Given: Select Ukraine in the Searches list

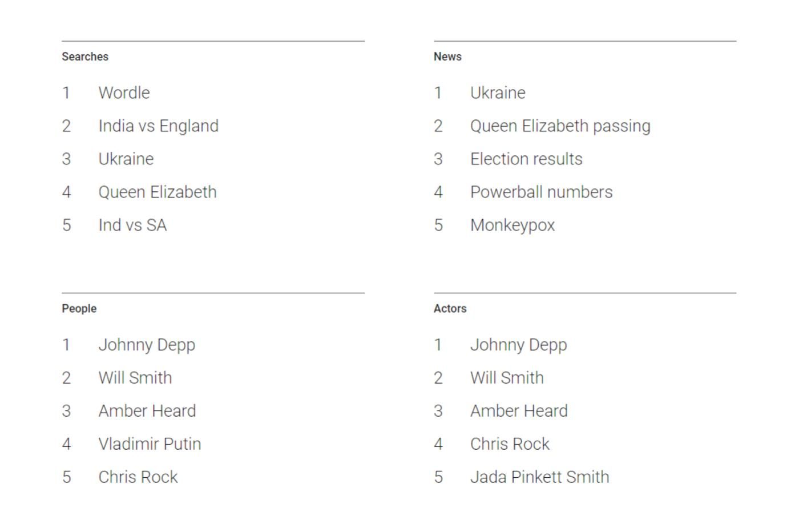Looking at the screenshot, I should click(x=126, y=159).
